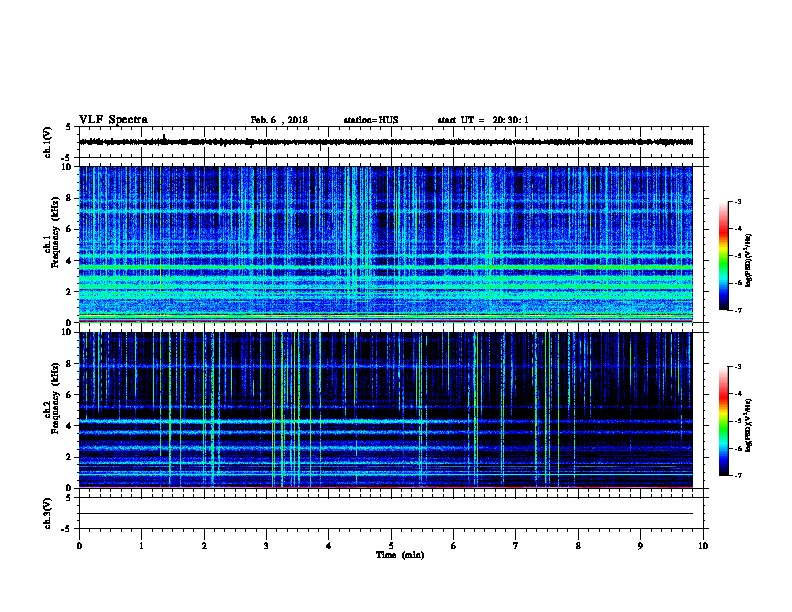
Task: Click the ch.3 flat voltage trace panel
Action: pos(391,513)
